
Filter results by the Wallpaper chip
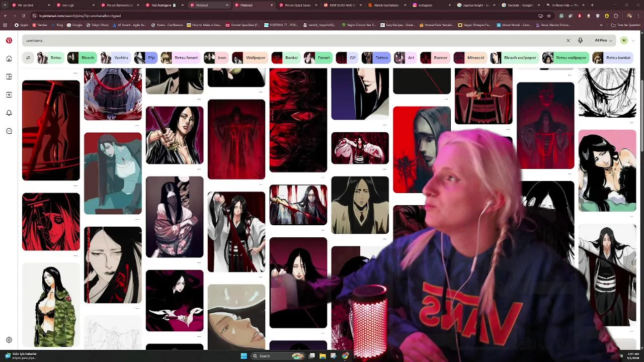tap(250, 58)
